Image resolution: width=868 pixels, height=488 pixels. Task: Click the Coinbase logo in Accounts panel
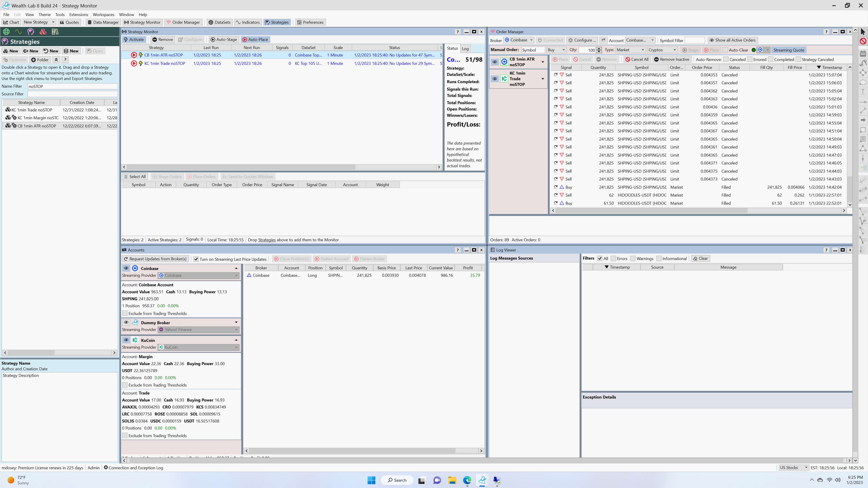coord(135,268)
